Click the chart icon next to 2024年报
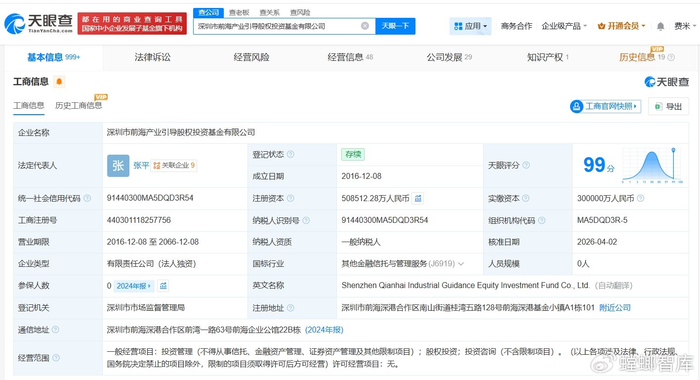Screen dimensions: 700x380 pyautogui.click(x=163, y=286)
